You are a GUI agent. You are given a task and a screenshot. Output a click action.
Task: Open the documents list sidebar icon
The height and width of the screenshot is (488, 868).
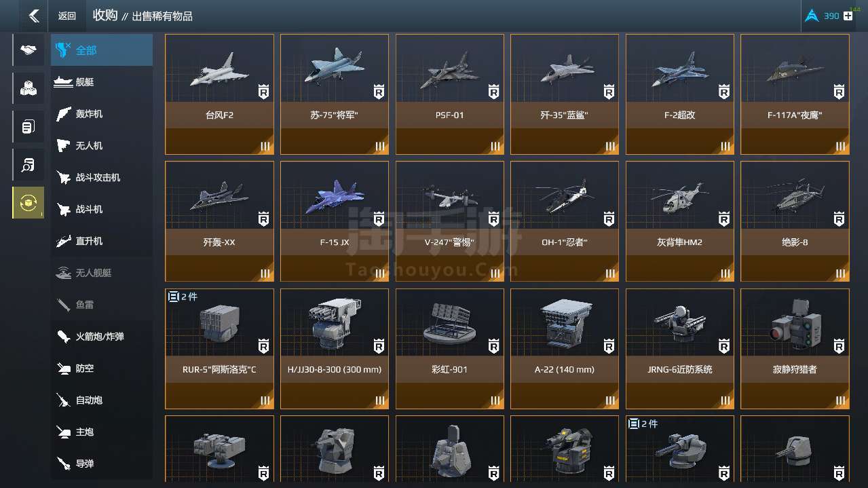pyautogui.click(x=28, y=126)
